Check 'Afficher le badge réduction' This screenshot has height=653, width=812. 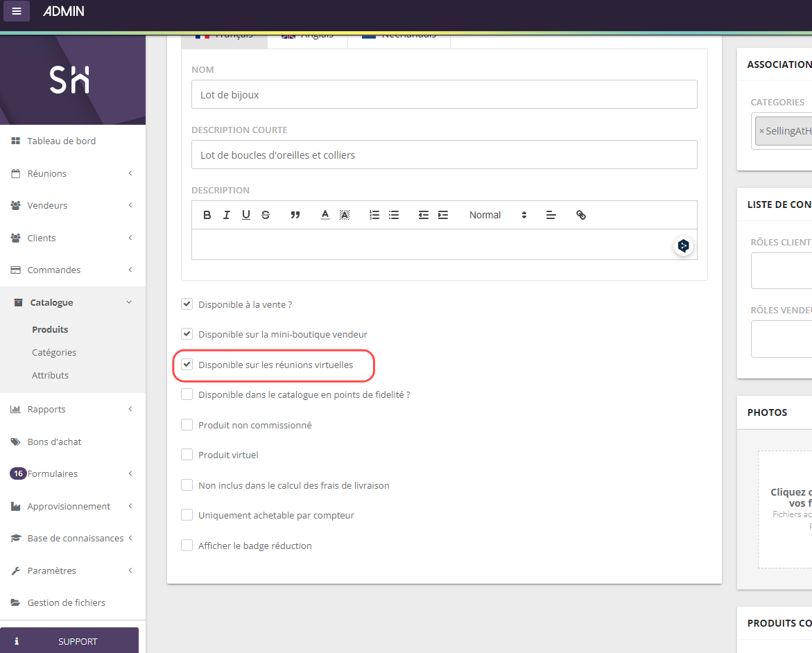coord(187,546)
